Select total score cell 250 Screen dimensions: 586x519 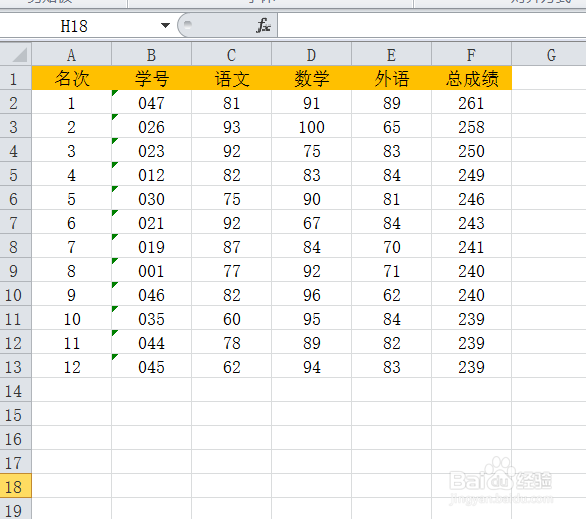[471, 150]
